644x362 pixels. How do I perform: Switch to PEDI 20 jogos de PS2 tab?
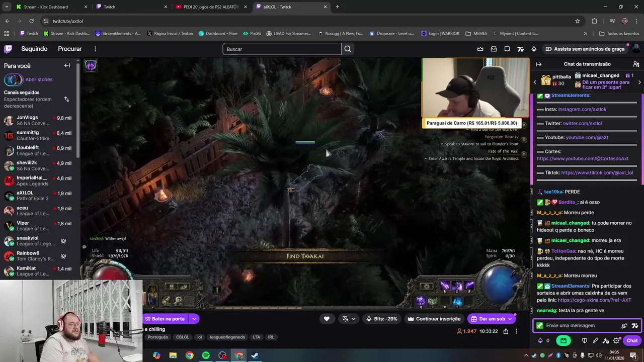click(x=211, y=7)
